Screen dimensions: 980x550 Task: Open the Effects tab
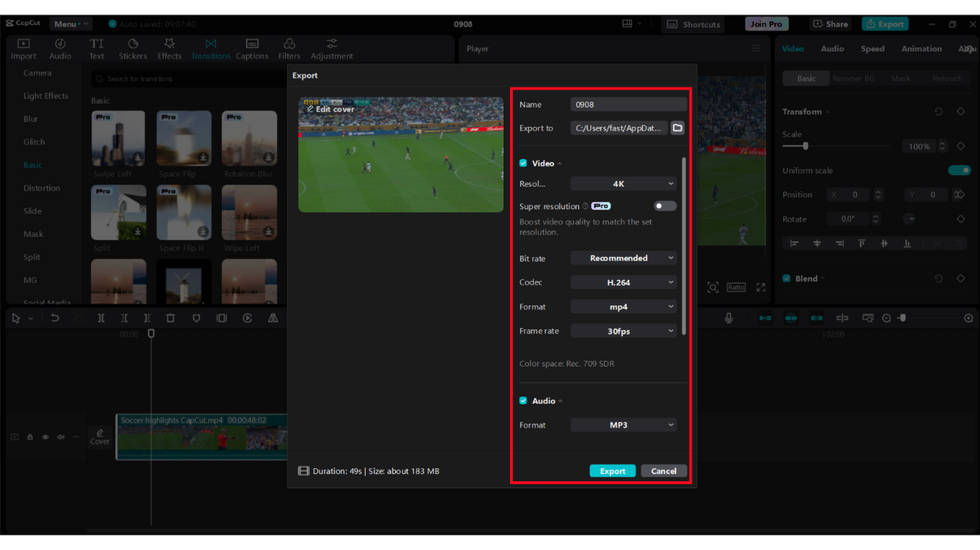tap(169, 49)
